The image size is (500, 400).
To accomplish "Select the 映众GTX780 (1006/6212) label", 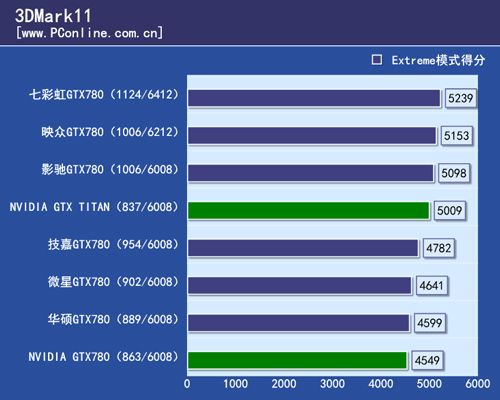I will point(110,132).
